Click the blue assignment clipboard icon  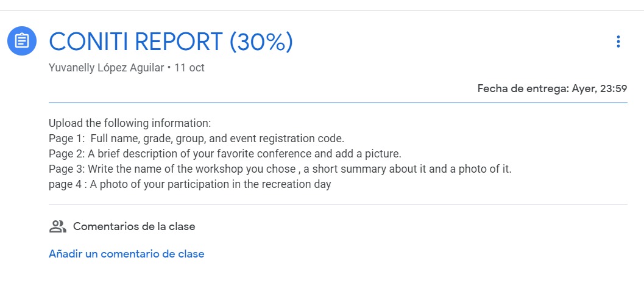pyautogui.click(x=22, y=41)
